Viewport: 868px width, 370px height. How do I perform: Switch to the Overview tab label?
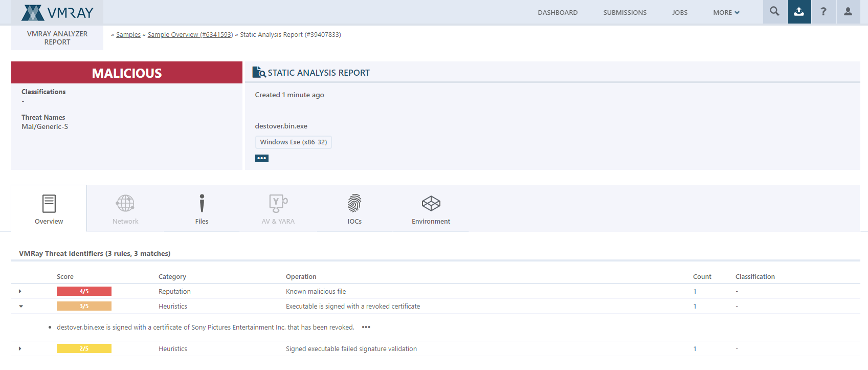[49, 222]
